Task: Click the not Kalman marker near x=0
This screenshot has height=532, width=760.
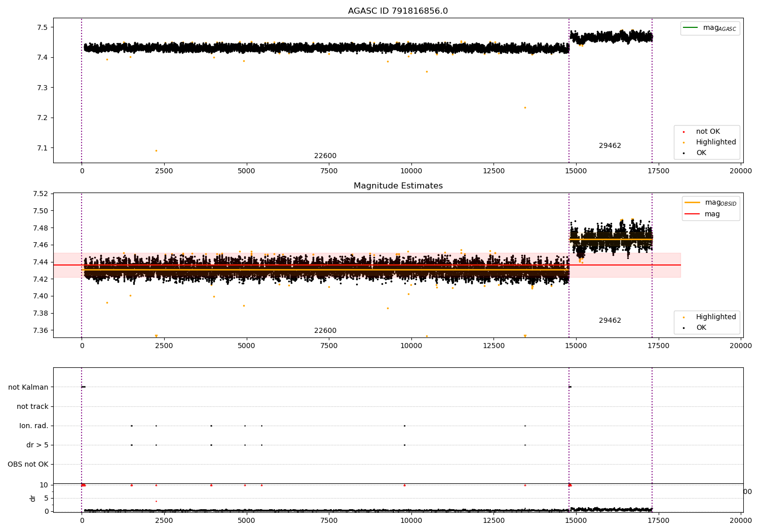Action: [84, 387]
